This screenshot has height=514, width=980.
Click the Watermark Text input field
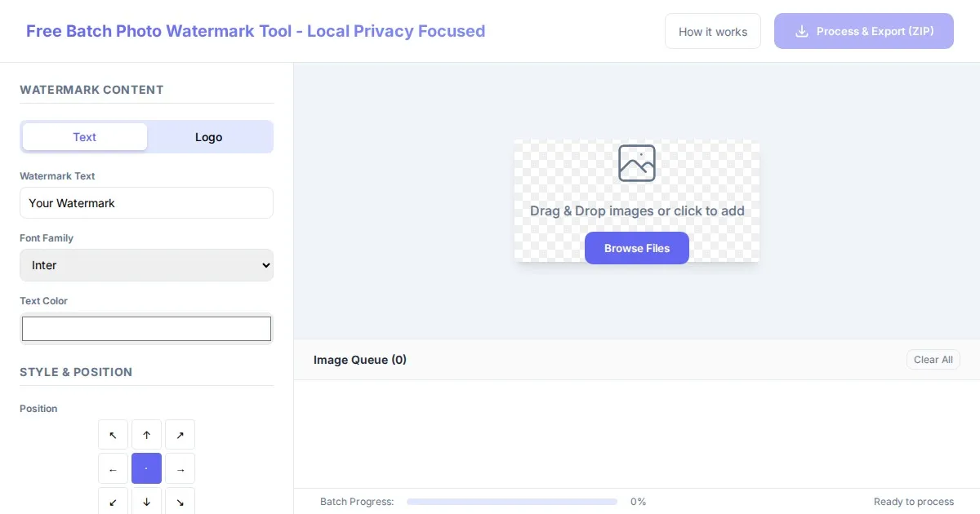coord(146,203)
